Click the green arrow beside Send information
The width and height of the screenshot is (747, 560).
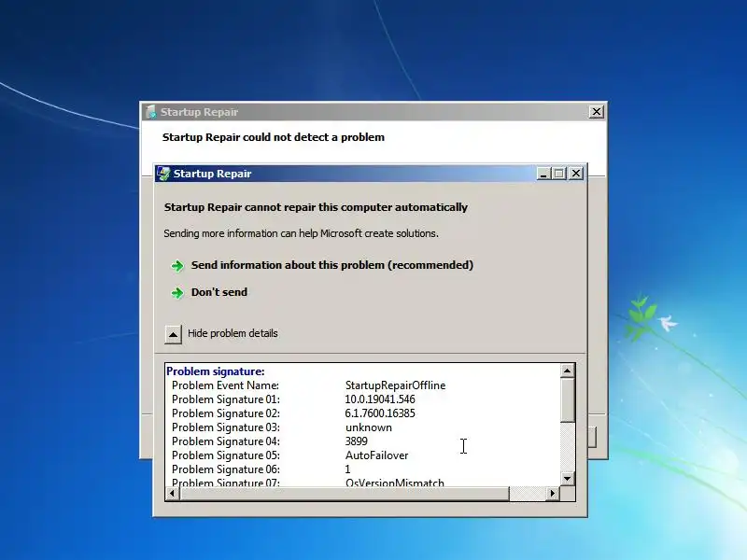click(x=177, y=266)
